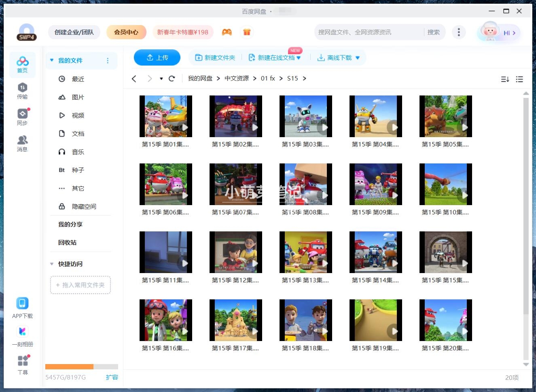
Task: Open 消息 (Messages) from the sidebar
Action: pos(23,142)
